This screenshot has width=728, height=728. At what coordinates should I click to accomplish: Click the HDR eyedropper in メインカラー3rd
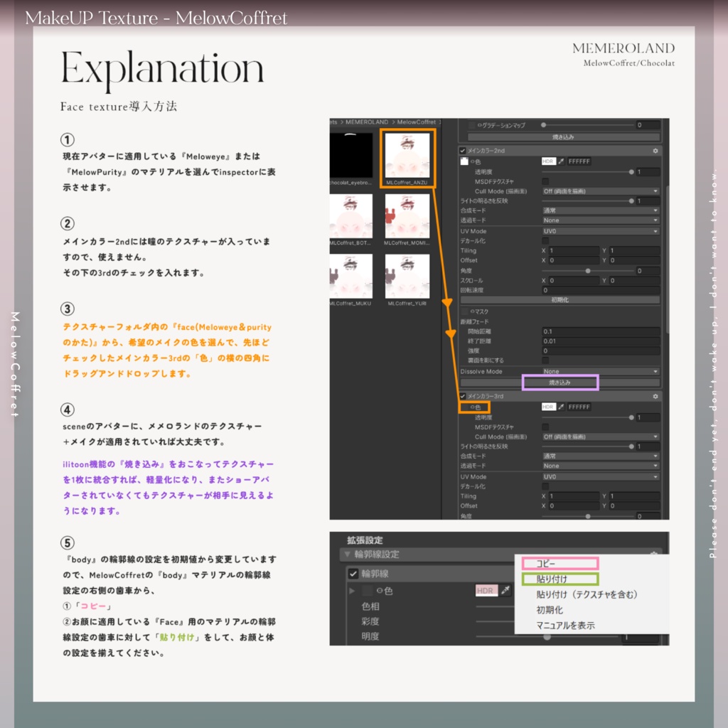pos(561,407)
